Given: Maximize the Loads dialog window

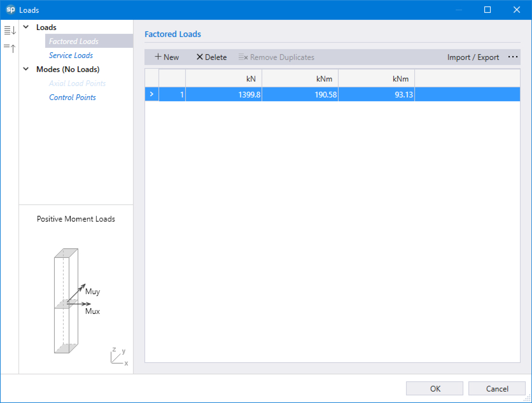Looking at the screenshot, I should [x=487, y=10].
